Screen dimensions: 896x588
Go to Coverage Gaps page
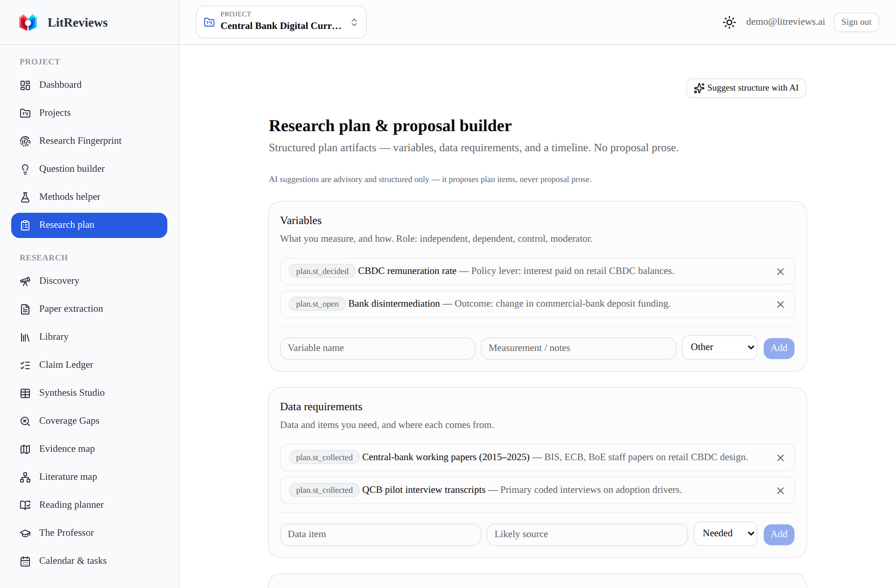point(89,421)
